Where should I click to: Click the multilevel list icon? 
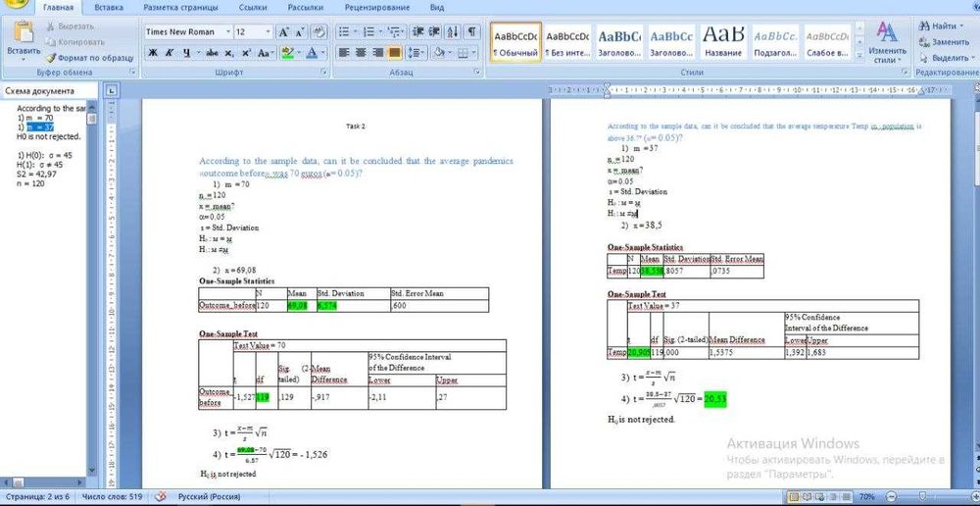coord(394,32)
